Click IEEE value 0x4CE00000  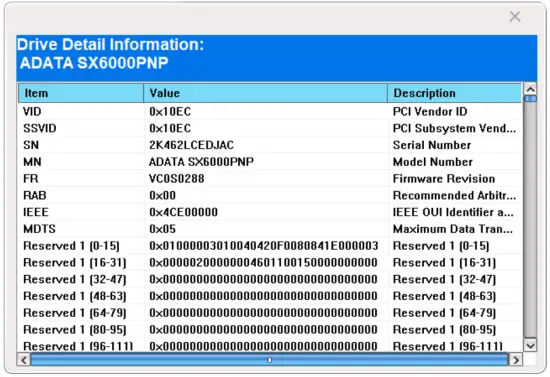pyautogui.click(x=183, y=212)
